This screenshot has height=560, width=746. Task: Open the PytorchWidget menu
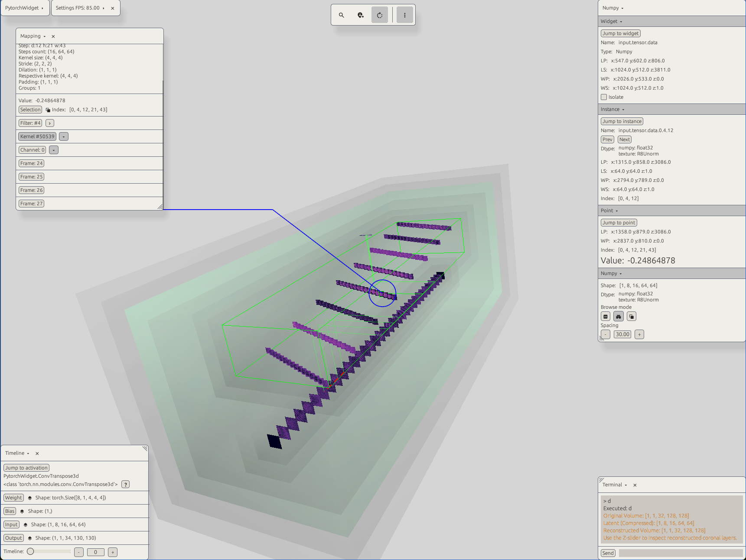pyautogui.click(x=24, y=8)
